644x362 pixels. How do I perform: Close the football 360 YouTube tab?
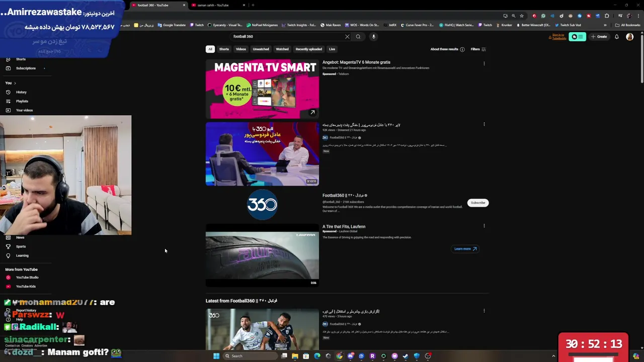click(184, 5)
